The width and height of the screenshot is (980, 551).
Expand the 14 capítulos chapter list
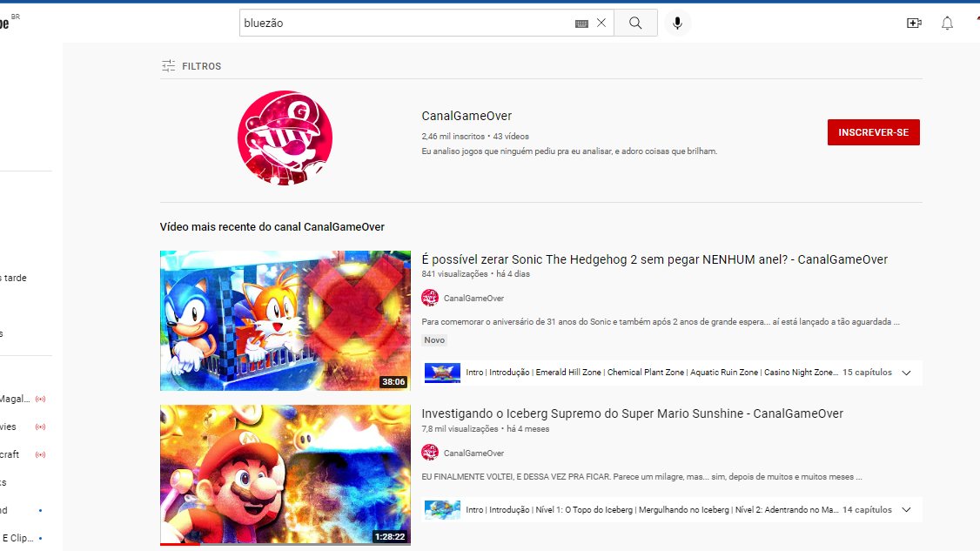[906, 510]
